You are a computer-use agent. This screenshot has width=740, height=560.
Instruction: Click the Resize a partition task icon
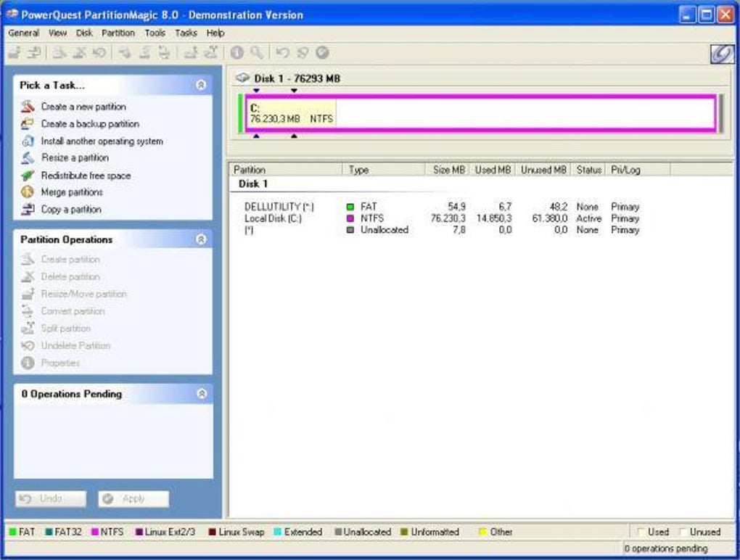28,158
